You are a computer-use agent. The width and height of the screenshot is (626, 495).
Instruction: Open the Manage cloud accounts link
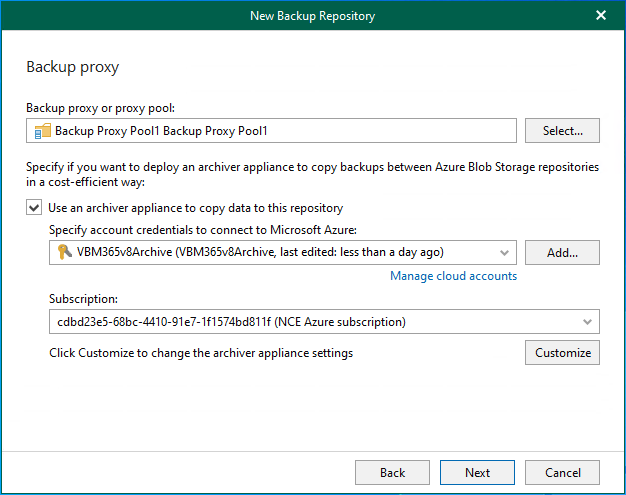(453, 276)
